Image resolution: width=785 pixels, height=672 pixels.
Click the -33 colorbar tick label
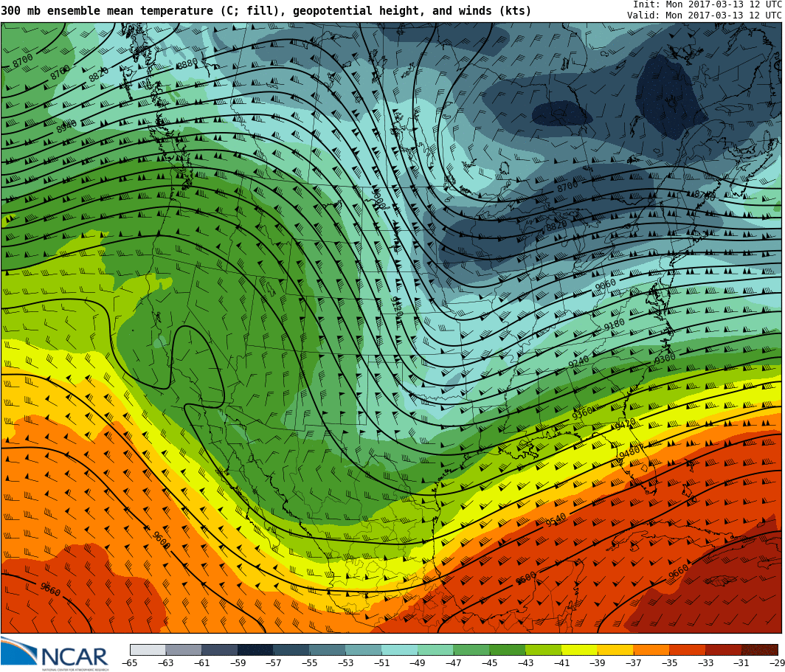coord(706,663)
